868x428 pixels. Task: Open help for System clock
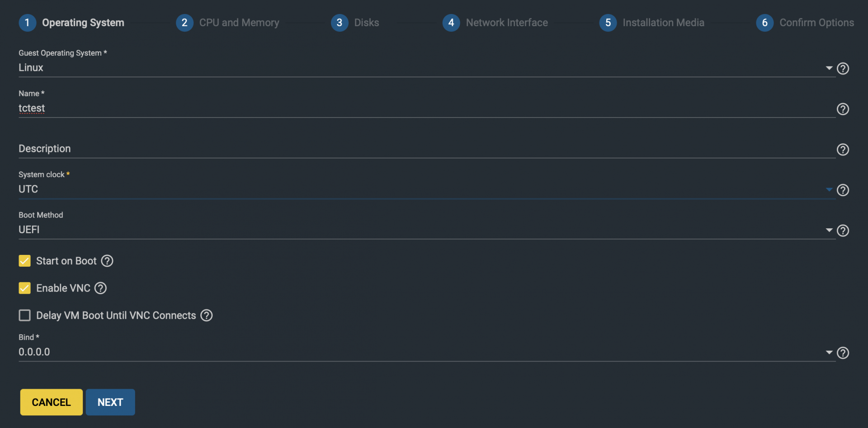click(843, 190)
